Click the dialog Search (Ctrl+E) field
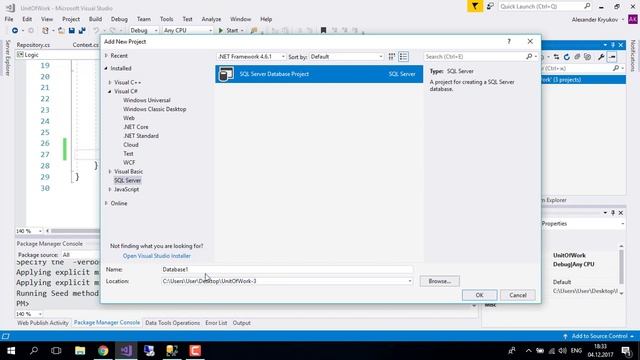Screen dimensions: 640x360 (x=474, y=57)
